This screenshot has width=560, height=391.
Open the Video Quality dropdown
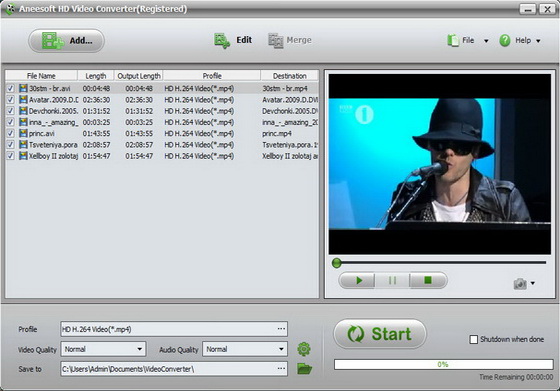pyautogui.click(x=104, y=349)
